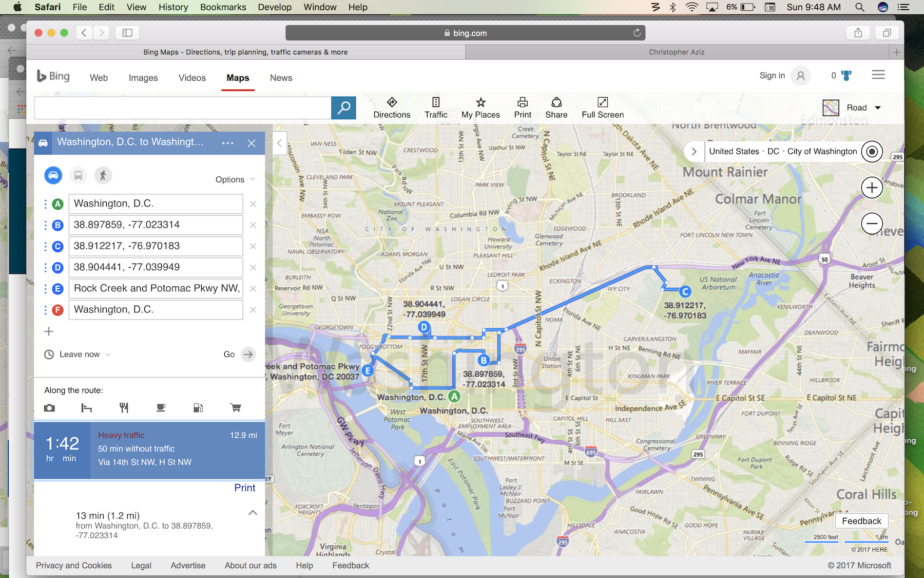Image resolution: width=924 pixels, height=578 pixels.
Task: Expand the route Options dropdown
Action: click(x=236, y=179)
